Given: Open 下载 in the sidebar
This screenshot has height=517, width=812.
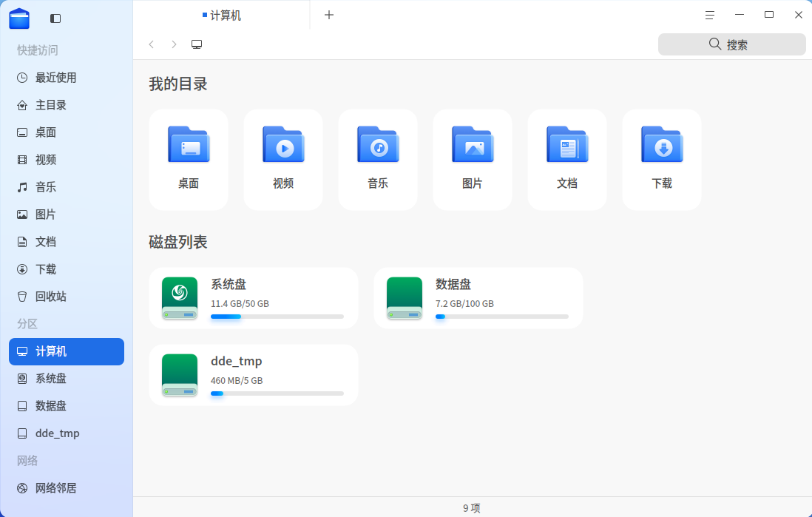Looking at the screenshot, I should tap(67, 269).
